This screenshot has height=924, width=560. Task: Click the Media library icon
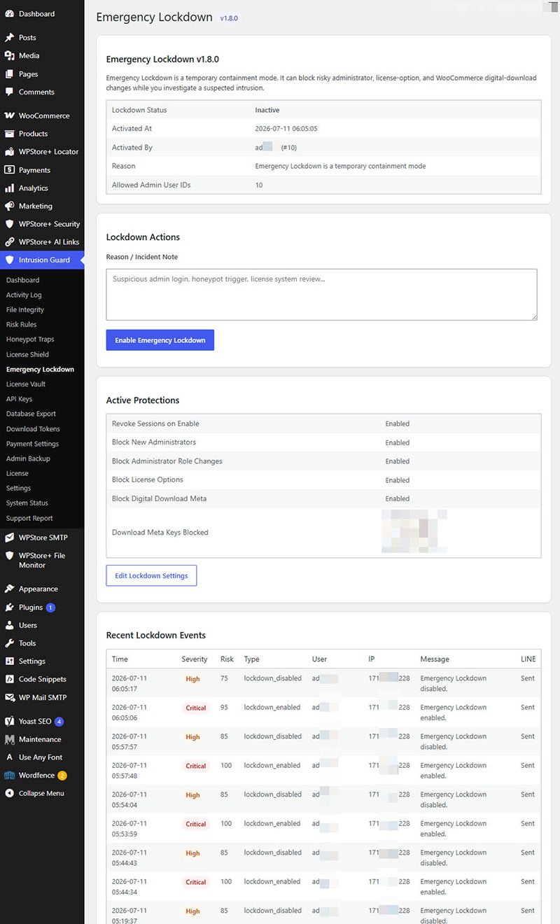tap(9, 56)
